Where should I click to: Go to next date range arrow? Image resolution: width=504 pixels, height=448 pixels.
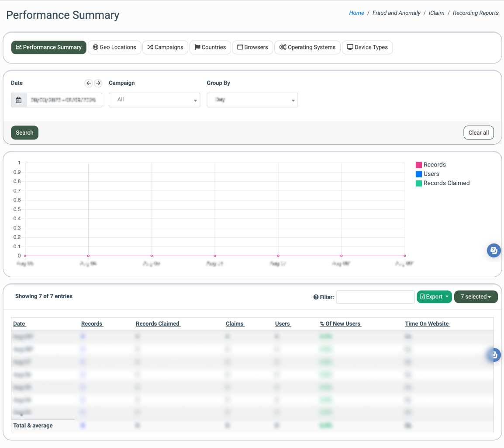tap(98, 83)
